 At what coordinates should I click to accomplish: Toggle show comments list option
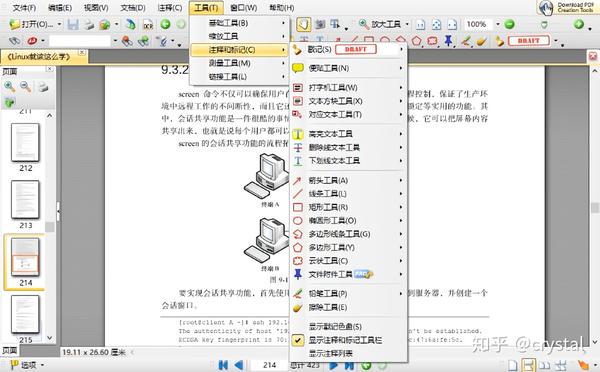point(347,353)
